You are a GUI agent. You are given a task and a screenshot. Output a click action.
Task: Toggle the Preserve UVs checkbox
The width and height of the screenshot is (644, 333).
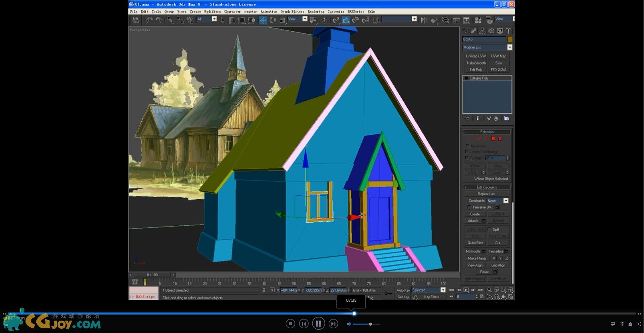pos(469,207)
